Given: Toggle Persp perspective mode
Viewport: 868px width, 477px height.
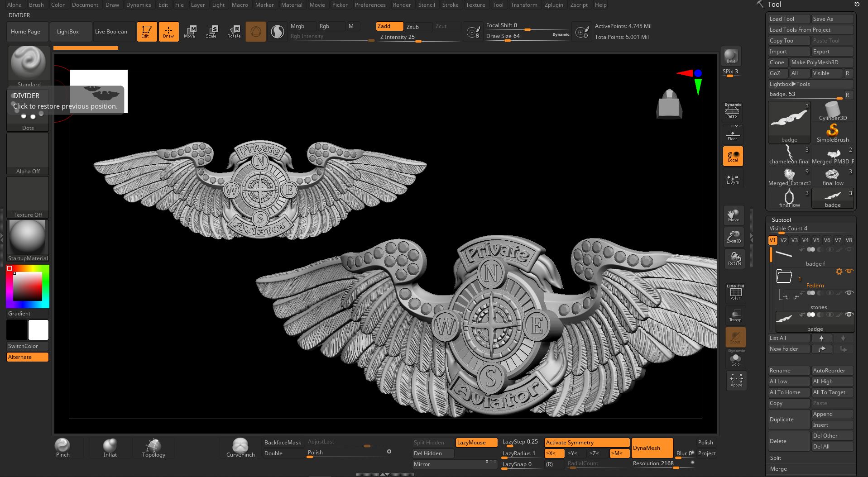Looking at the screenshot, I should click(733, 111).
